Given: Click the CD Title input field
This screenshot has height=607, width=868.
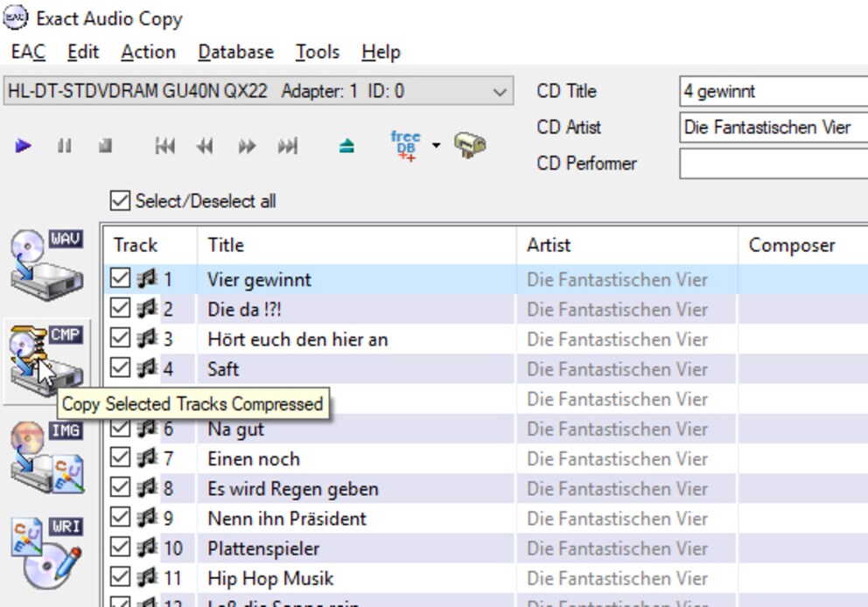Looking at the screenshot, I should (x=773, y=91).
